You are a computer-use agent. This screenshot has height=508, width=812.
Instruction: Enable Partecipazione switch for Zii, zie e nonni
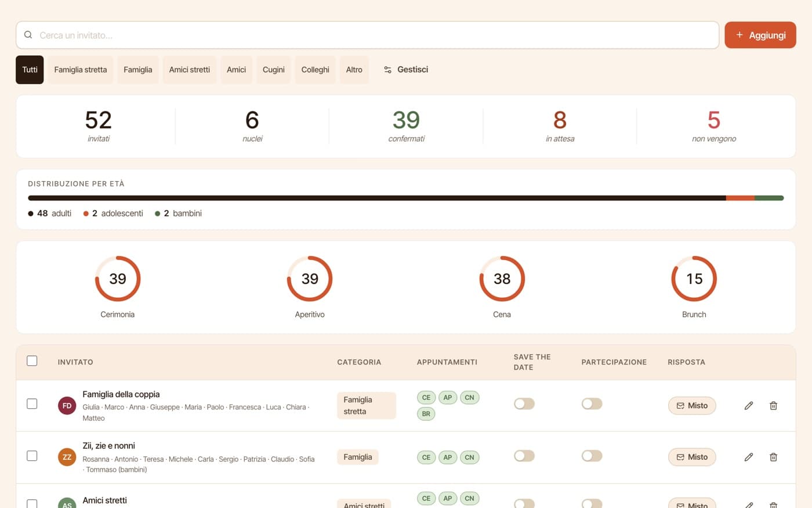(x=592, y=456)
